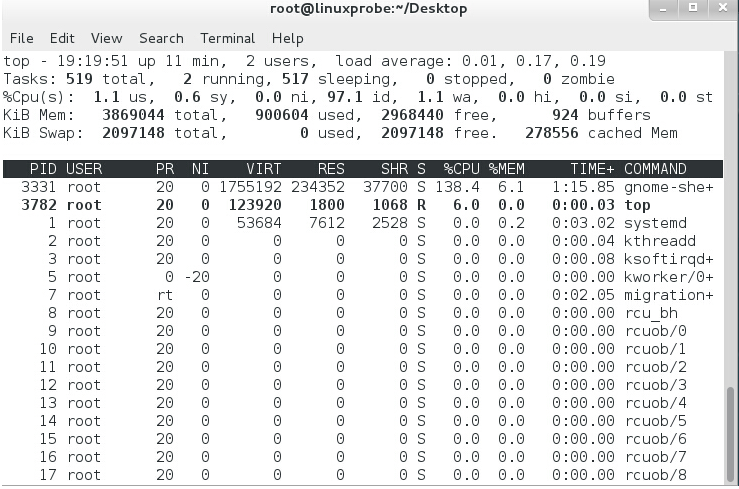Screen dimensions: 739x489
Task: Click the window title root@linuxprobe:~/Desktop
Action: click(x=369, y=8)
